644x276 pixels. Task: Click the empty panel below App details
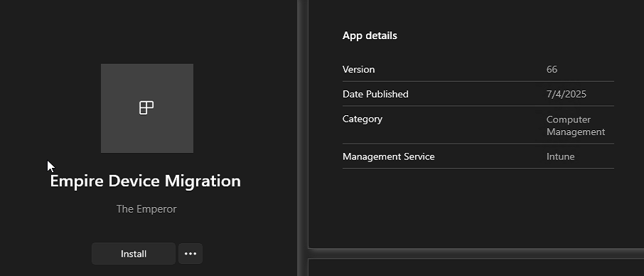(x=476, y=208)
